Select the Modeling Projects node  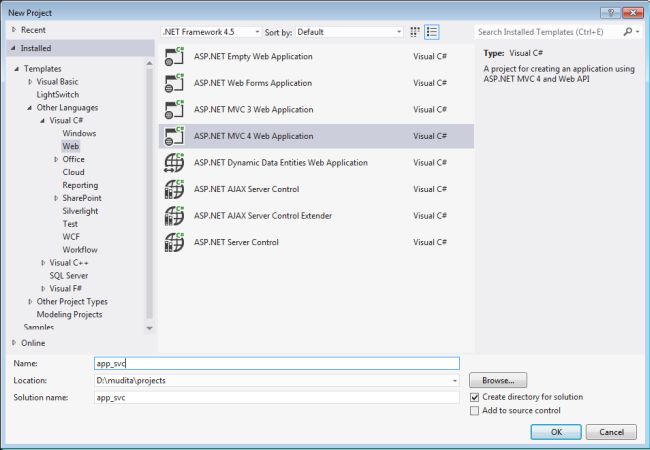click(69, 315)
